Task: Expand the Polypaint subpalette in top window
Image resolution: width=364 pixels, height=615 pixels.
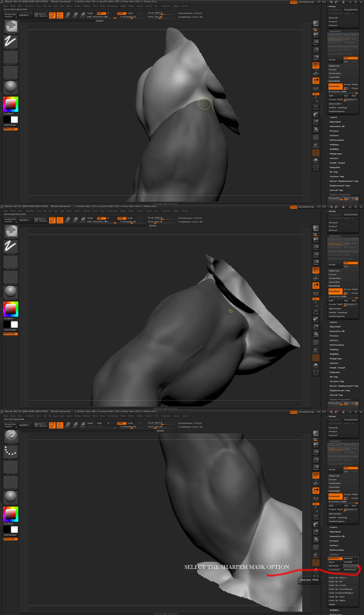Action: click(334, 167)
